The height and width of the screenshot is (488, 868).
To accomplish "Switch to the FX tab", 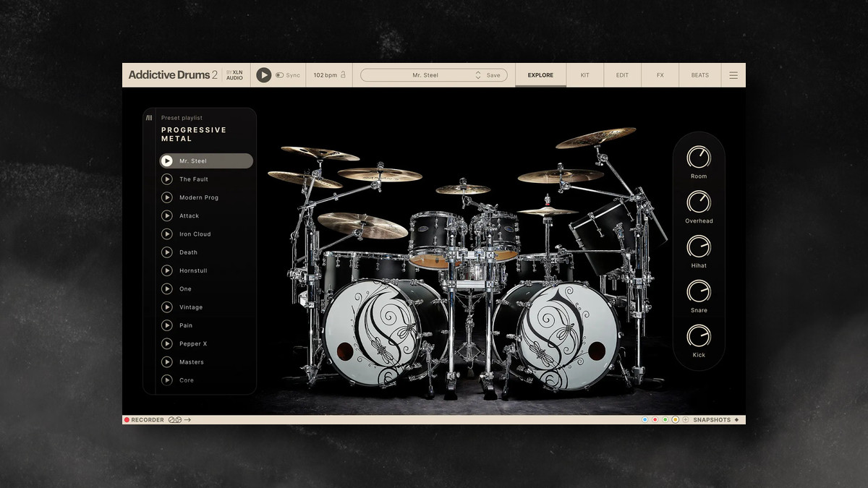I will click(x=660, y=75).
